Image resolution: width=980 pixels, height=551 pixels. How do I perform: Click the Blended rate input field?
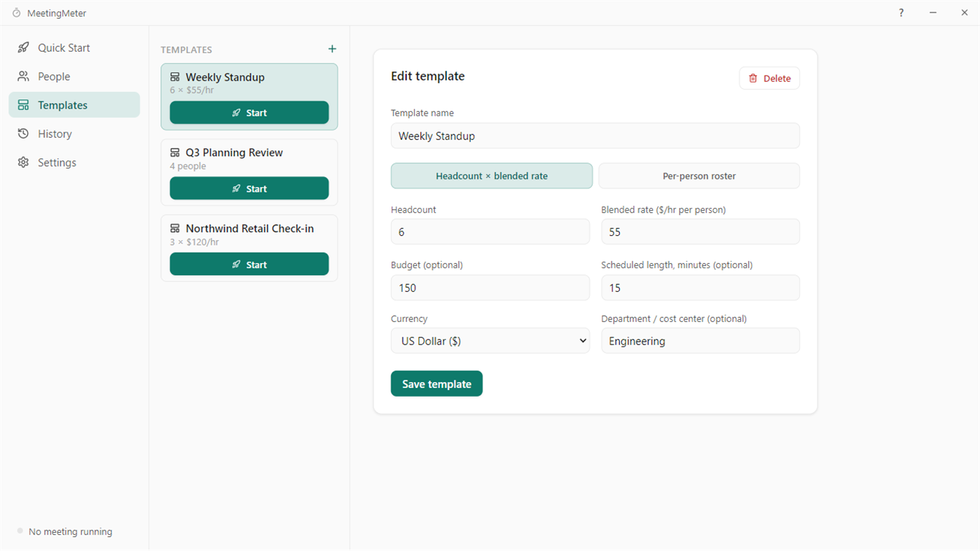coord(701,232)
